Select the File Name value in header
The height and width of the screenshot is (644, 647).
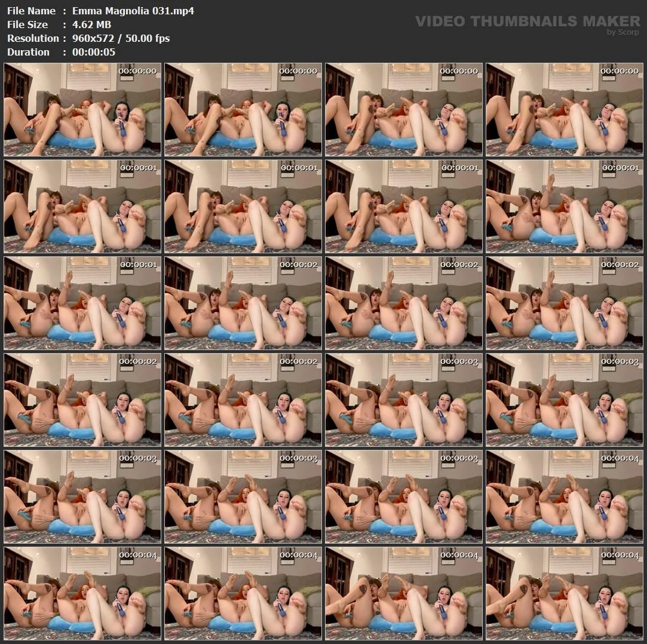pyautogui.click(x=133, y=11)
